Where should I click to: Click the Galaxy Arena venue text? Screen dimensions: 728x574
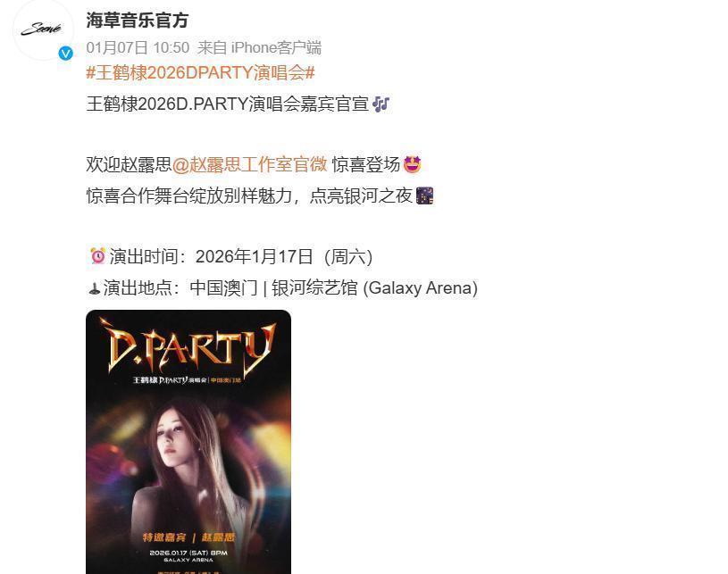[x=420, y=287]
